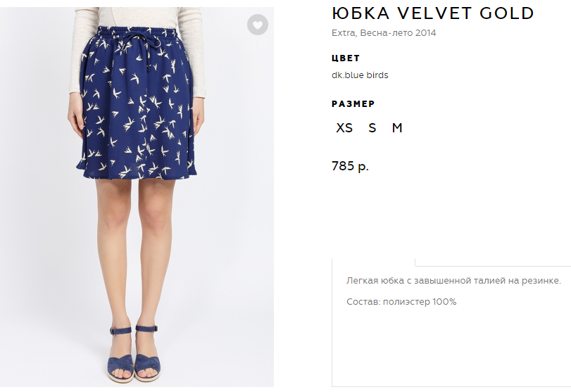This screenshot has height=392, width=571.
Task: Select size XS
Action: [x=344, y=128]
